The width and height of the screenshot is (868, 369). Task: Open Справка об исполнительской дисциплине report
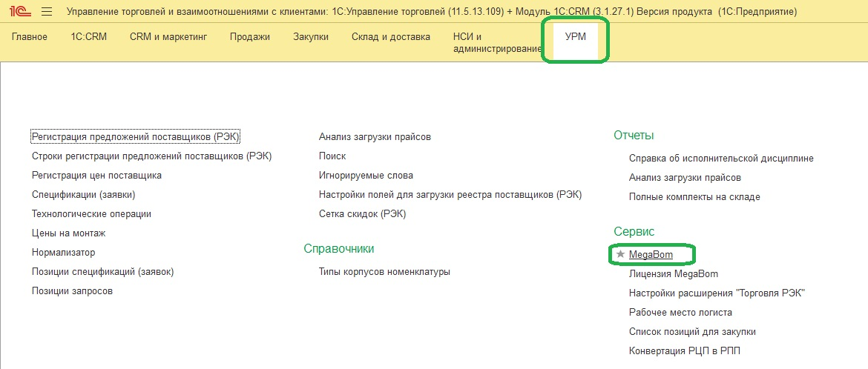pyautogui.click(x=721, y=158)
